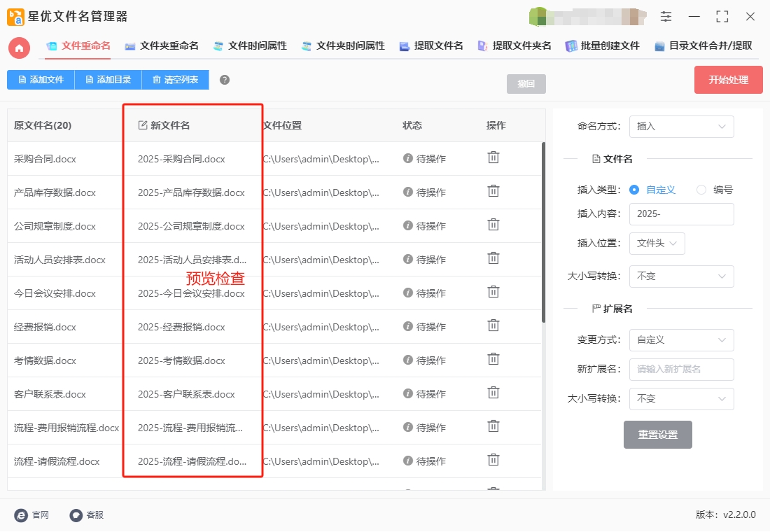The width and height of the screenshot is (770, 532).
Task: Switch to the 文件夹重命名 tab
Action: (162, 46)
